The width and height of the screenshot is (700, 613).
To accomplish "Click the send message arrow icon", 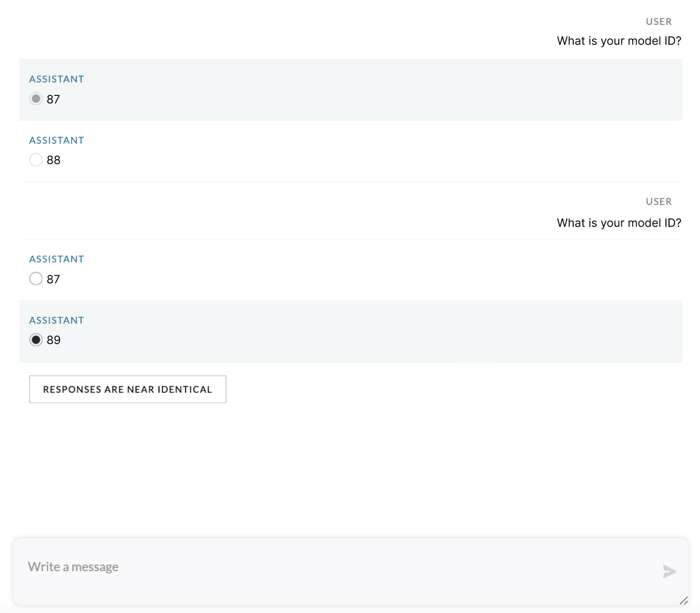I will pyautogui.click(x=668, y=571).
